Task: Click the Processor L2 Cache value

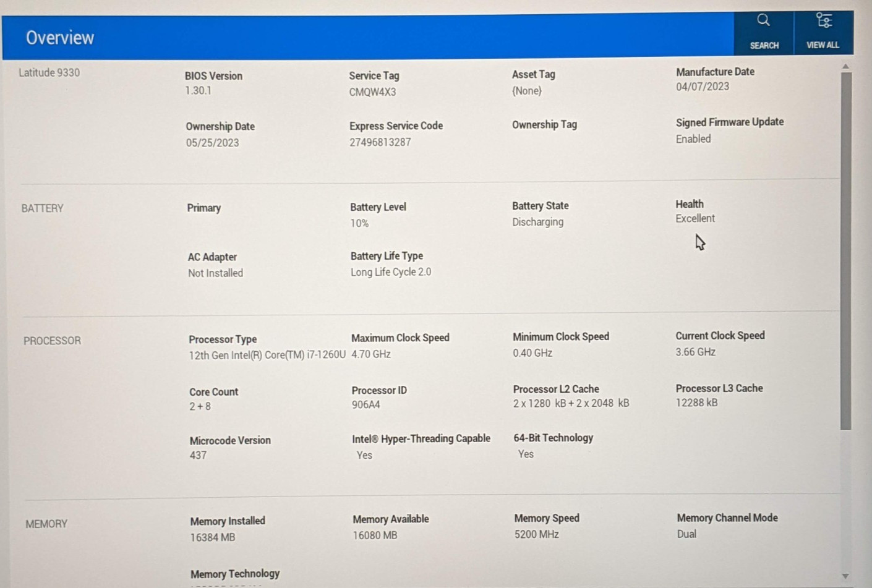Action: [x=571, y=403]
